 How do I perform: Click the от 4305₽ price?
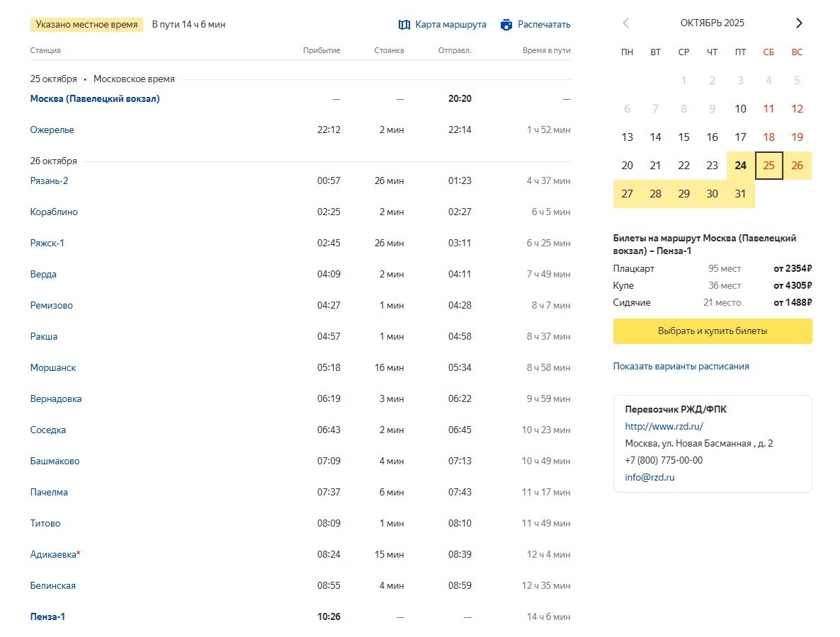[793, 285]
